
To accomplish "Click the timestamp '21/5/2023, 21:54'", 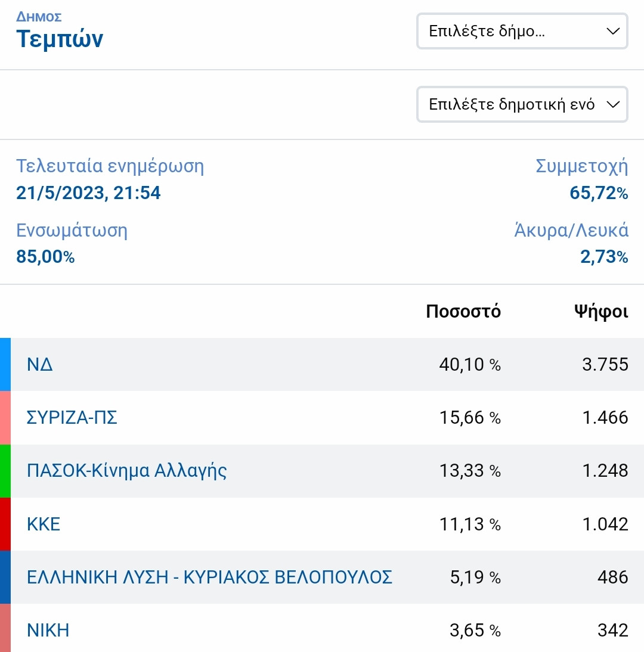I will pos(88,193).
